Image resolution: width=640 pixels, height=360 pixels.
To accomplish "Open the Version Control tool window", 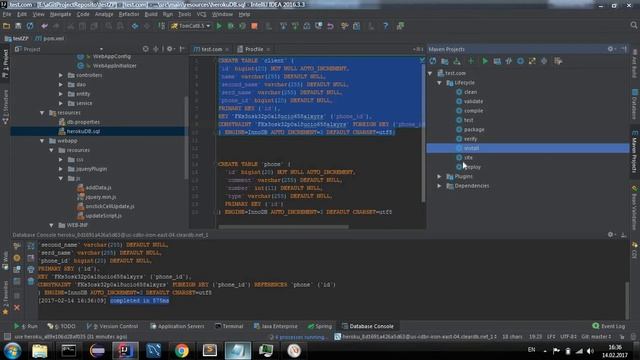I will (x=113, y=327).
